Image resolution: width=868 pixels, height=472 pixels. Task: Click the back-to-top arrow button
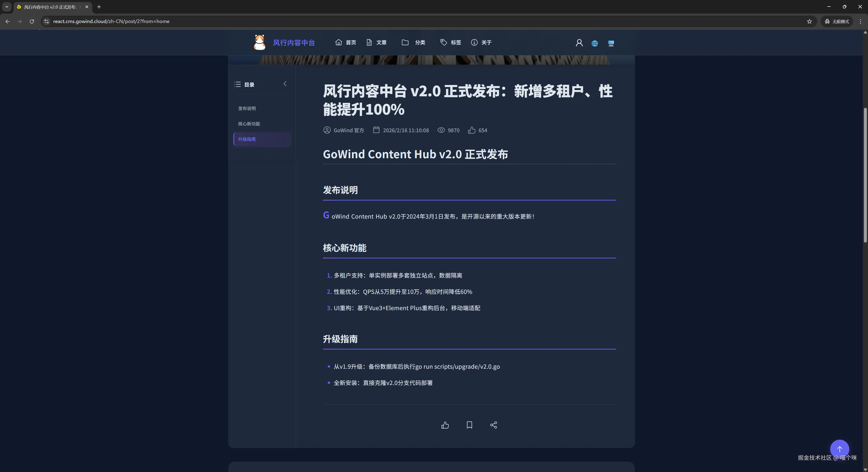[839, 449]
